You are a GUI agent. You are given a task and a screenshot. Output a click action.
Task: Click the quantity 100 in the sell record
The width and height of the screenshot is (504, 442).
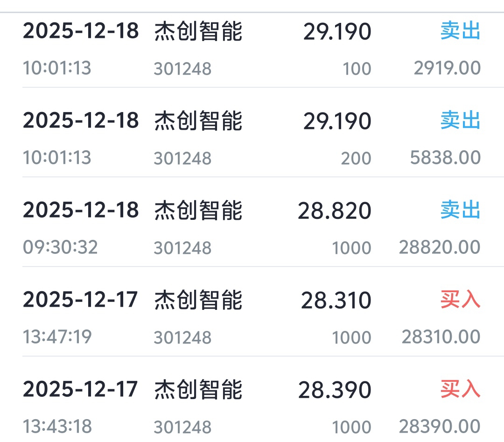click(357, 69)
